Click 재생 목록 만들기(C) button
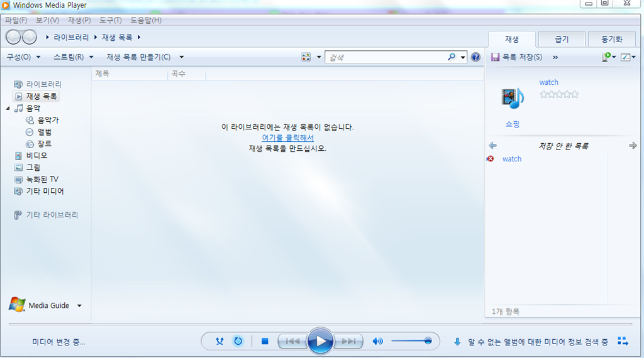The height and width of the screenshot is (358, 644). click(138, 57)
